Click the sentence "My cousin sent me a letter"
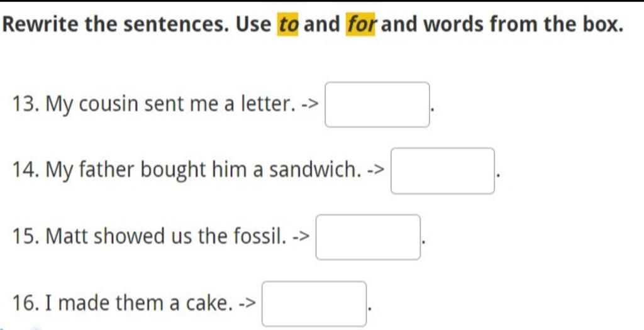Screen dimensions: 644x330 pos(170,105)
